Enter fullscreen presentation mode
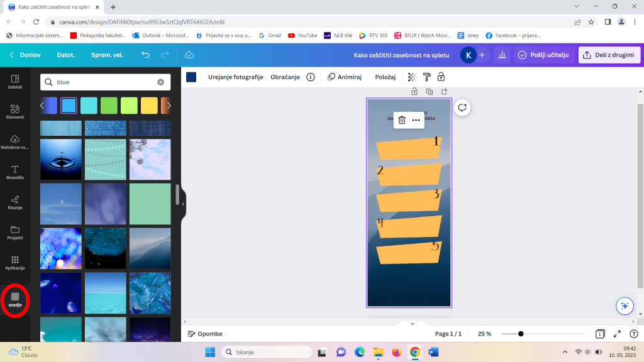The width and height of the screenshot is (644, 362). (x=618, y=334)
